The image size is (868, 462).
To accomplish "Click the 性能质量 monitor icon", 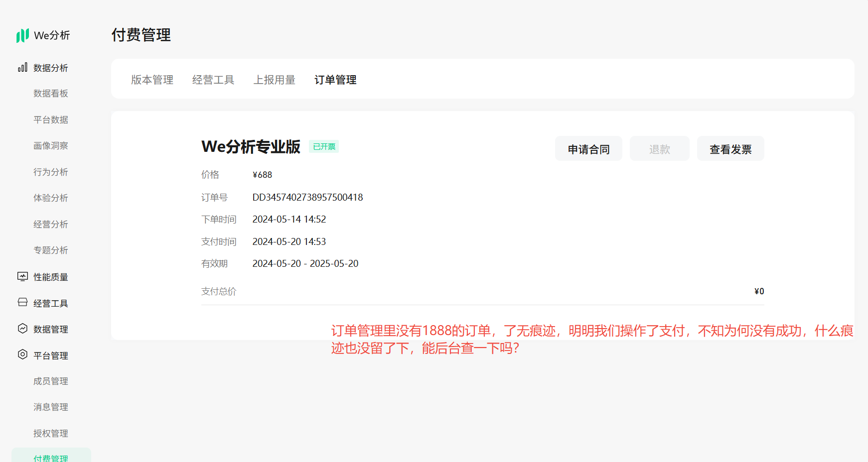I will pyautogui.click(x=22, y=276).
